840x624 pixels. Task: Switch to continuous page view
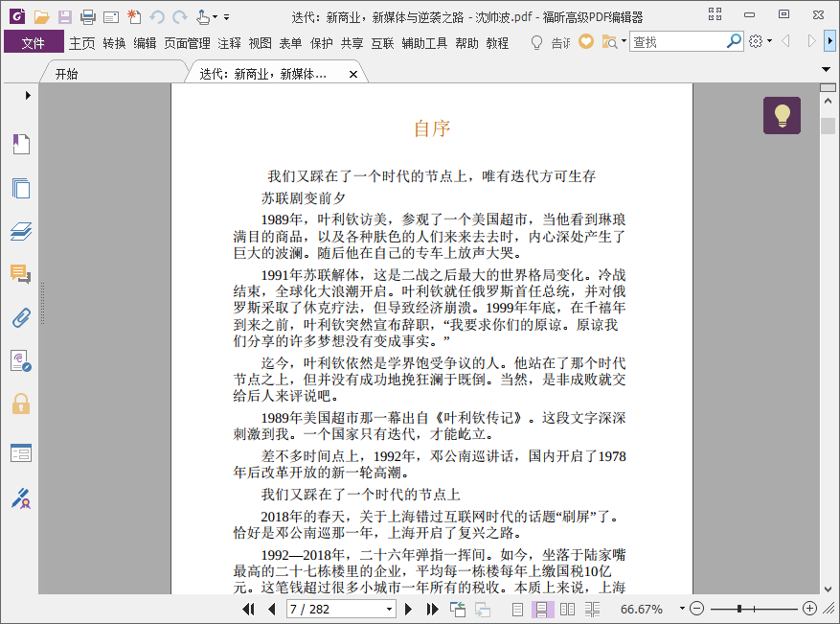(541, 610)
